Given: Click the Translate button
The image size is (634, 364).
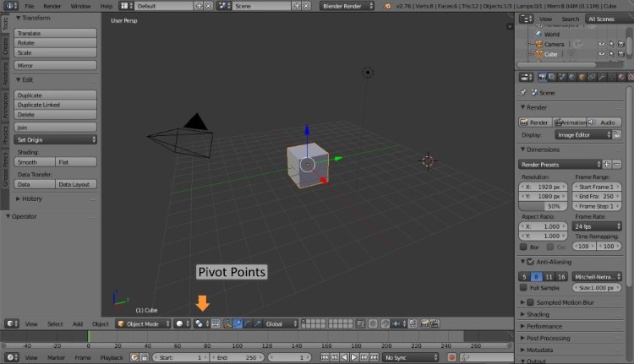Looking at the screenshot, I should coord(56,33).
